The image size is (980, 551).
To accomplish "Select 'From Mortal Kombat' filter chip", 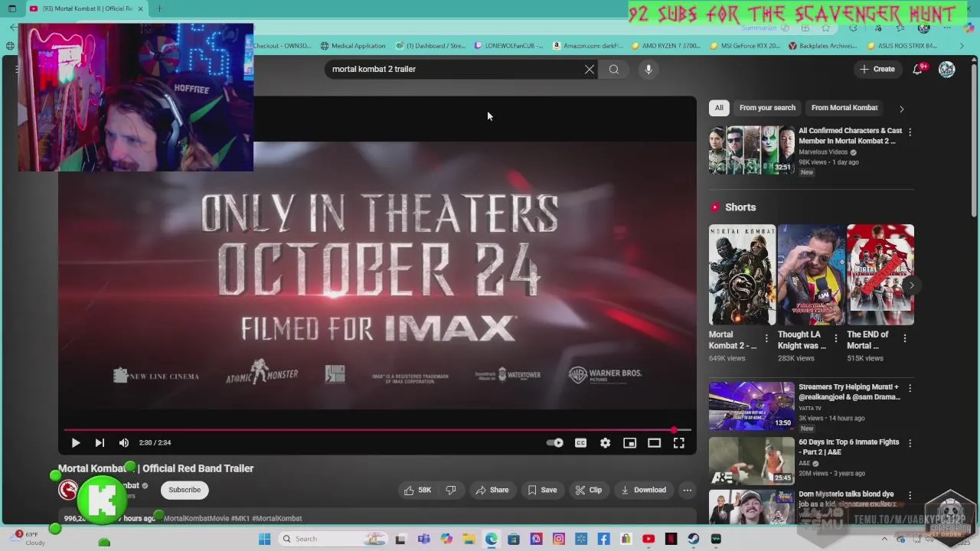I will (x=844, y=108).
